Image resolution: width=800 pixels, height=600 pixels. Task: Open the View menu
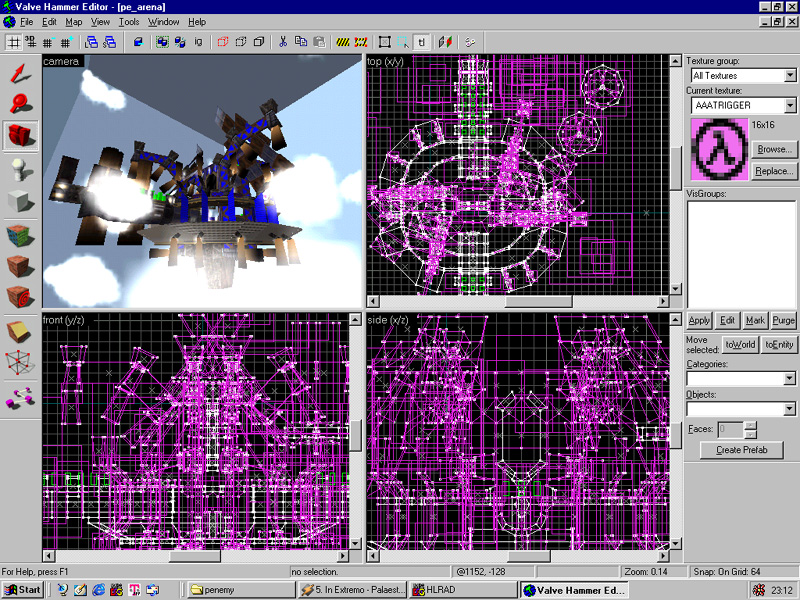(x=100, y=22)
